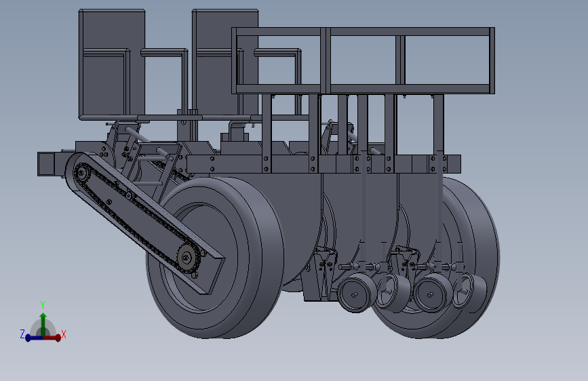
Task: Select the square hitch tube at the frame's left end
Action: point(47,164)
